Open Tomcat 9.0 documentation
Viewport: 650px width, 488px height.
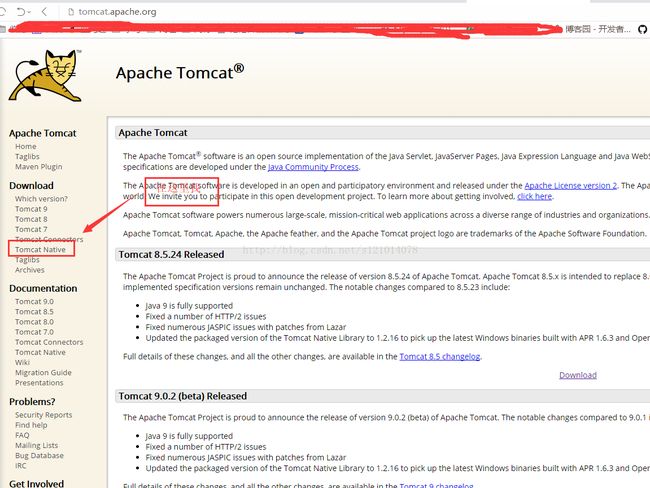point(34,301)
